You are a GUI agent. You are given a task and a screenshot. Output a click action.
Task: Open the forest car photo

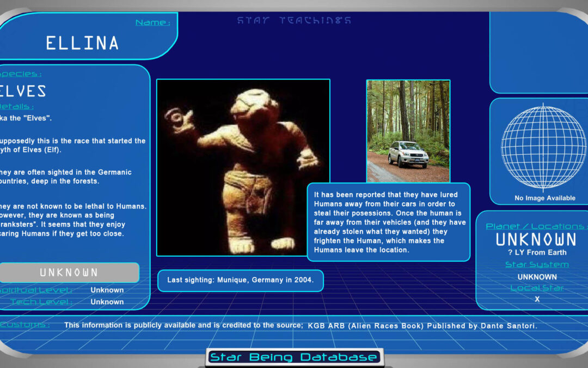point(408,131)
